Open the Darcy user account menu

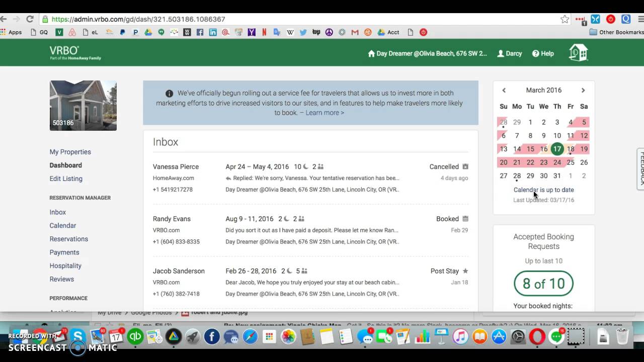[509, 53]
